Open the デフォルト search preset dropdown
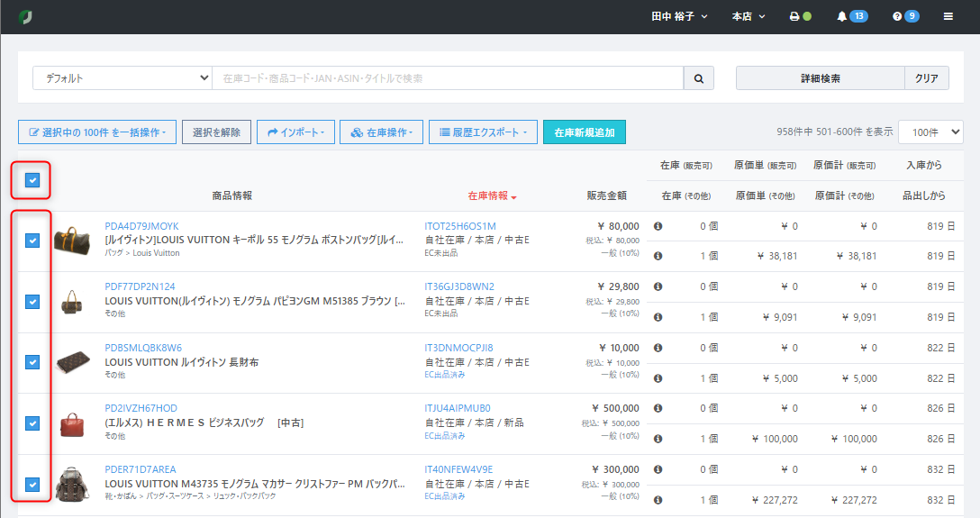 point(122,78)
